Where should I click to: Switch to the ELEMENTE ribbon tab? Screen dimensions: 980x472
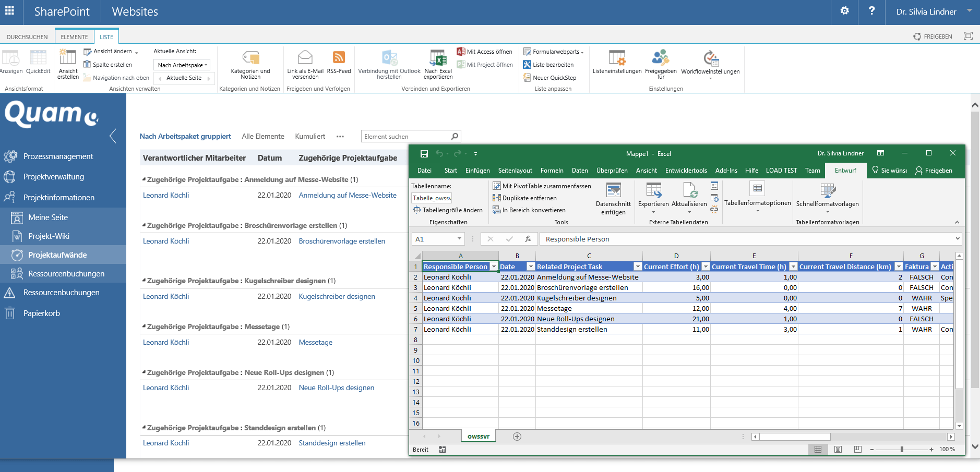[74, 36]
